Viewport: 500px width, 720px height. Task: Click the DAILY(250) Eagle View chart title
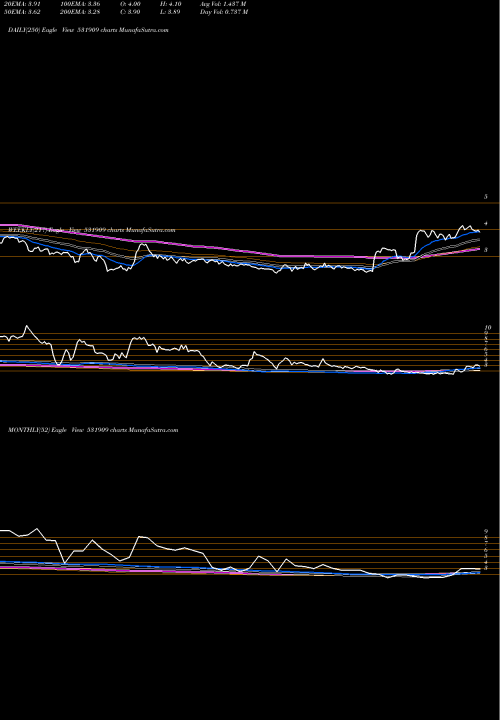click(89, 30)
